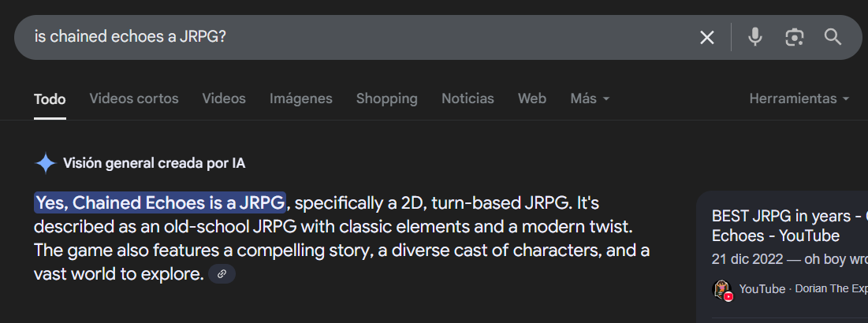Clear the search query with the X icon
Viewport: 868px width, 323px height.
click(x=707, y=38)
